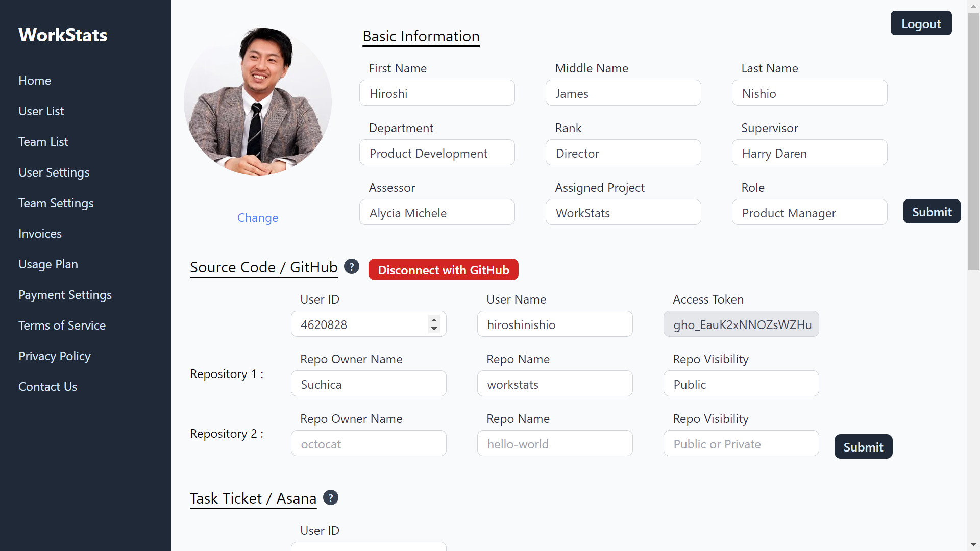Select Payment Settings in the sidebar
980x551 pixels.
(65, 295)
